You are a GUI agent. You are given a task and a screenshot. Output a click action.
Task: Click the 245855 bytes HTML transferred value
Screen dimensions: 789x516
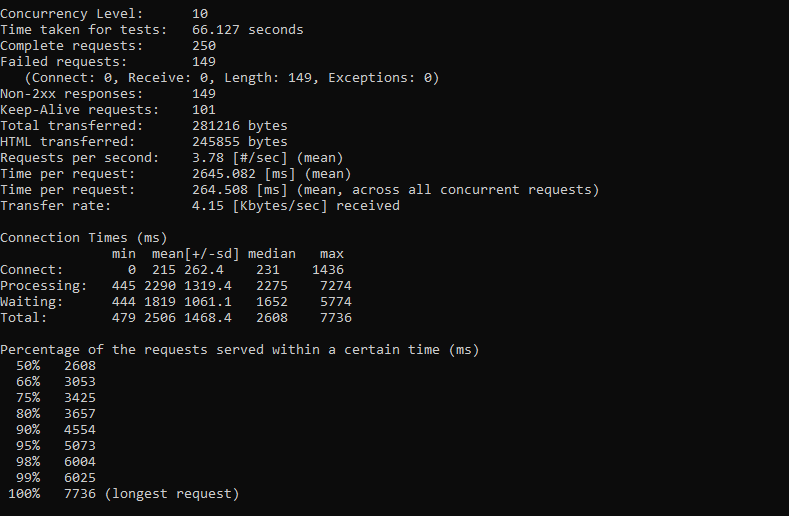pos(240,142)
